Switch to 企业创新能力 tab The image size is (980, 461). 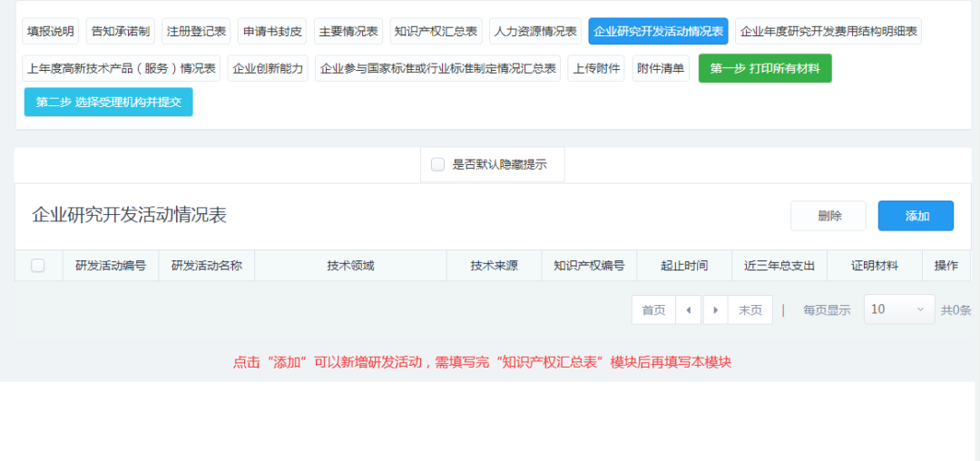click(x=268, y=69)
